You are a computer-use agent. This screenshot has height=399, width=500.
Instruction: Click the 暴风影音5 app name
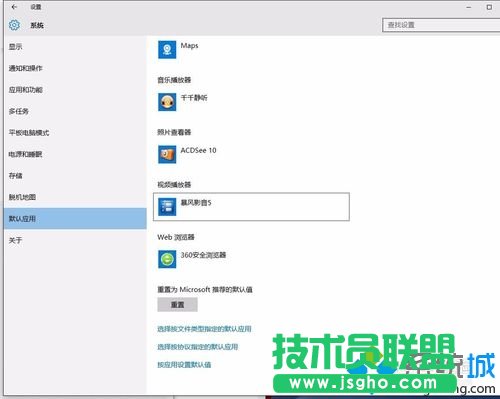196,203
